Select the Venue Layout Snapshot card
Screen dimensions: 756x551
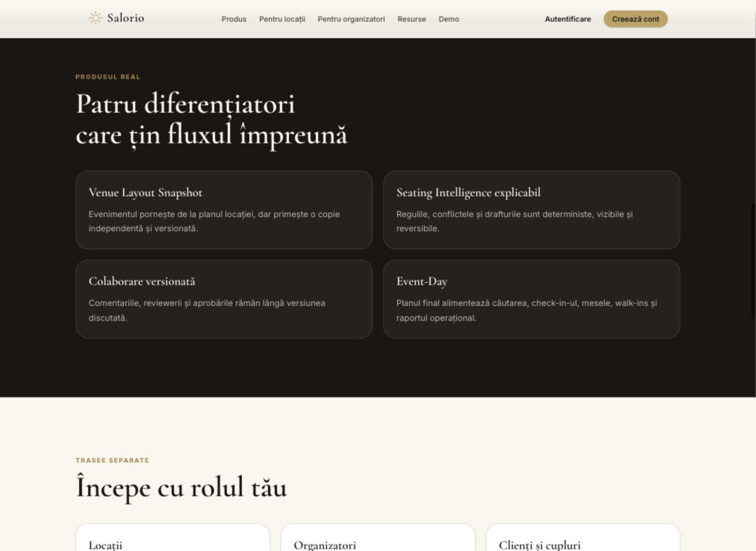[224, 209]
